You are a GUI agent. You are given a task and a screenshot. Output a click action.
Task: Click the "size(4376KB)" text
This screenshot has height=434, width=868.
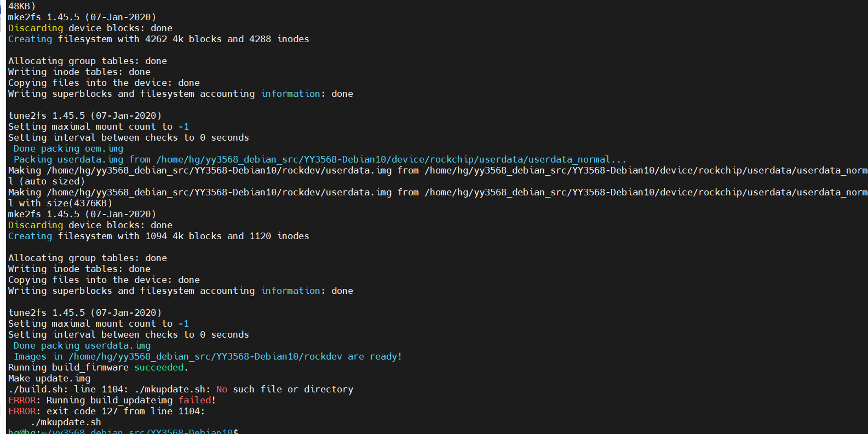79,203
